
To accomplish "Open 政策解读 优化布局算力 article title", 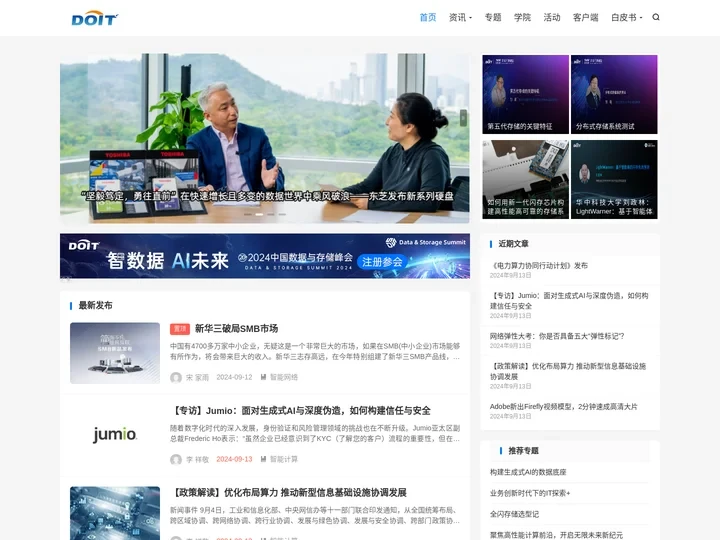I will 288,493.
